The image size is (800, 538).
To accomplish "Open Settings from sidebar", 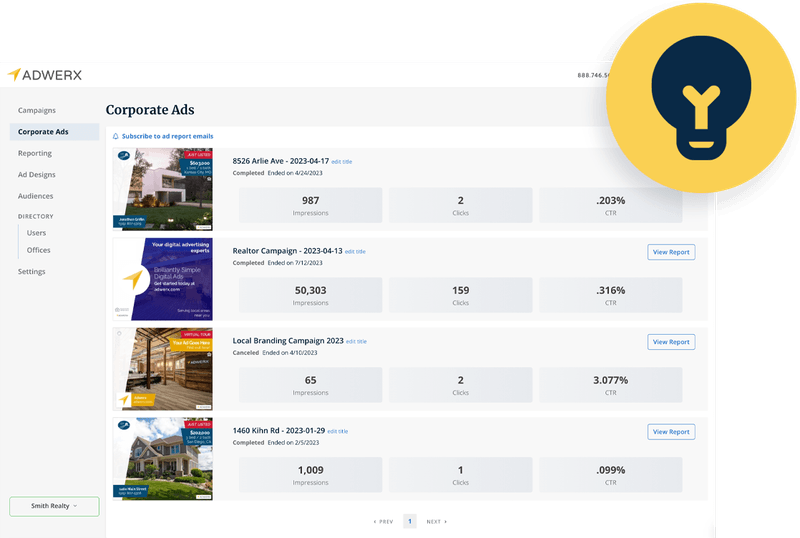I will (32, 272).
